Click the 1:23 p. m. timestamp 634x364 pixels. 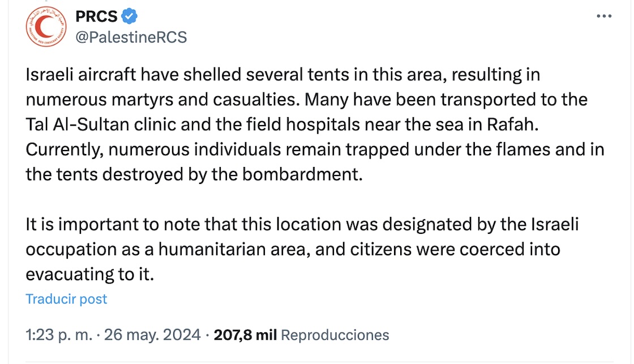[x=58, y=335]
